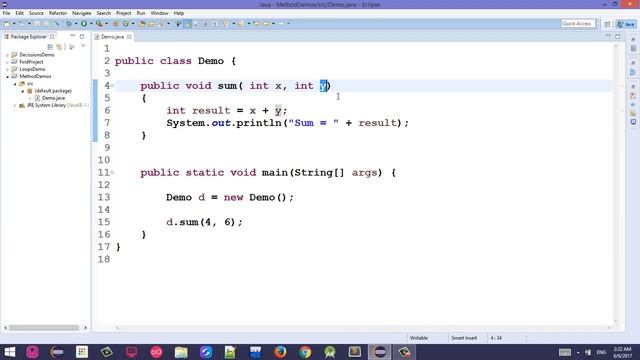Click the ENG language indicator in tray
Screen dimensions: 640x360
click(x=601, y=352)
